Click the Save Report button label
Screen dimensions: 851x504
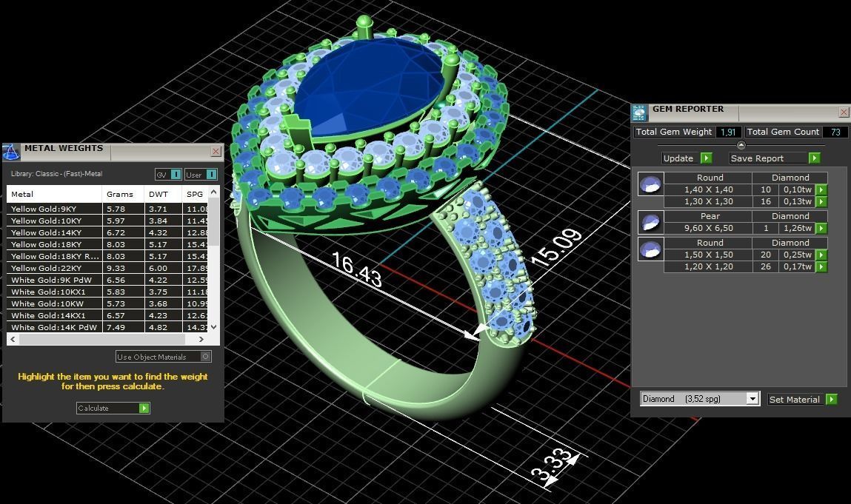757,158
